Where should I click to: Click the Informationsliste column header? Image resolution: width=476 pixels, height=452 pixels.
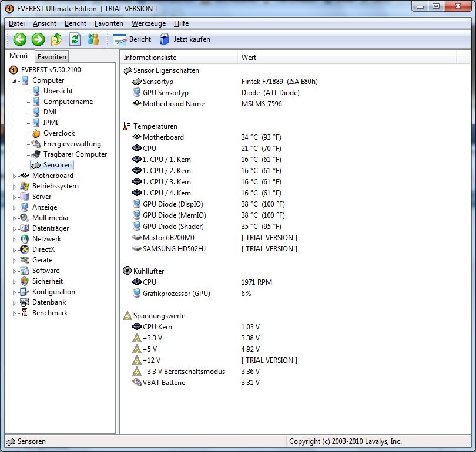click(x=179, y=58)
